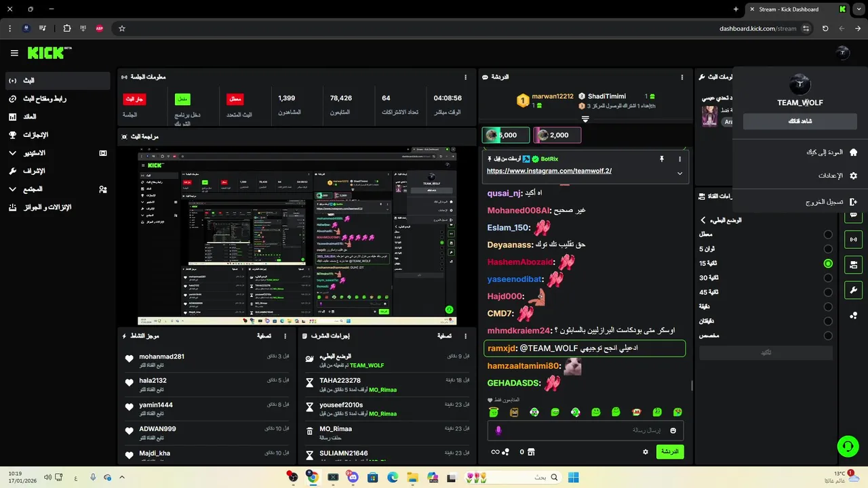This screenshot has width=868, height=488.
Task: Open session info panel three-dot menu
Action: 465,77
